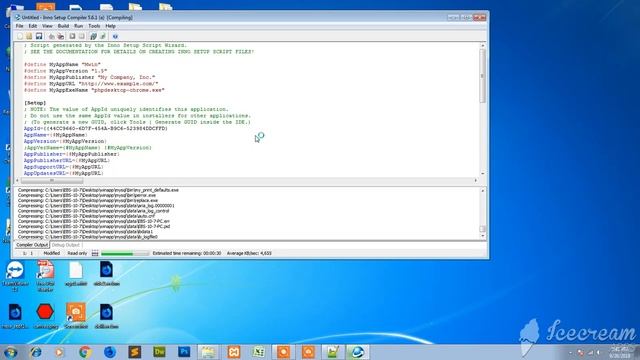
Task: Open Internet Explorer next to Start button
Action: click(36, 352)
